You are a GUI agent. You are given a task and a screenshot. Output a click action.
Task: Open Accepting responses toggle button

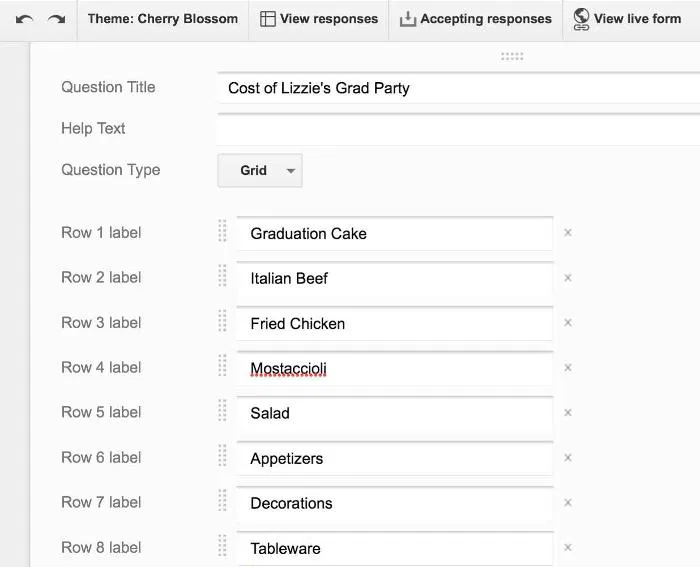pos(476,19)
